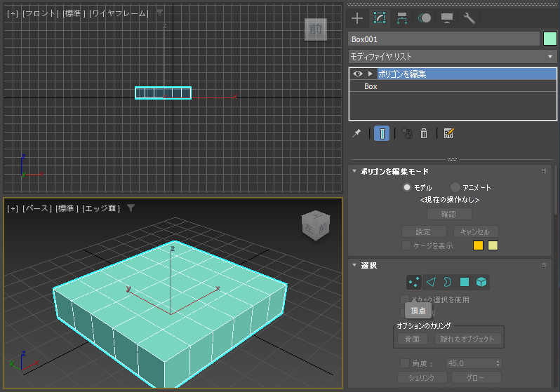Image resolution: width=560 pixels, height=392 pixels.
Task: Select edge sub-object level icon
Action: 431,283
